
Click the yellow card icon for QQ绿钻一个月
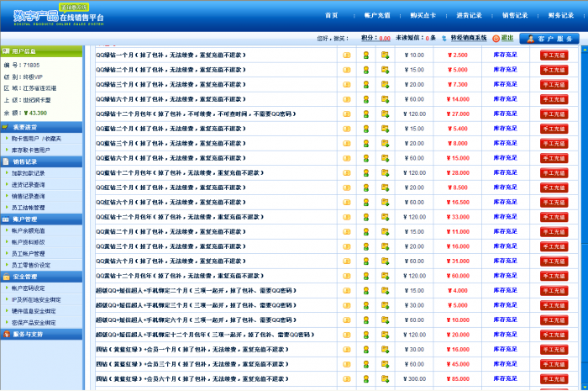coord(346,55)
